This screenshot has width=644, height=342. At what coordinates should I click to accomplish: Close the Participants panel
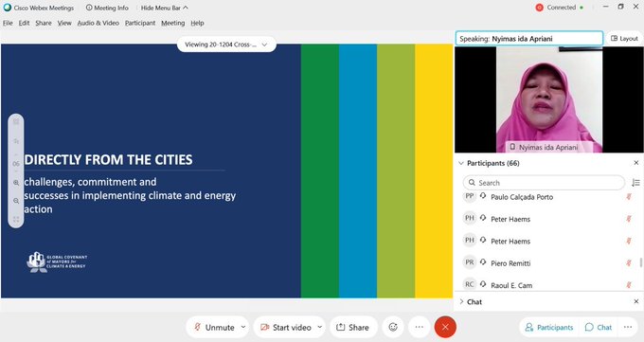[636, 163]
